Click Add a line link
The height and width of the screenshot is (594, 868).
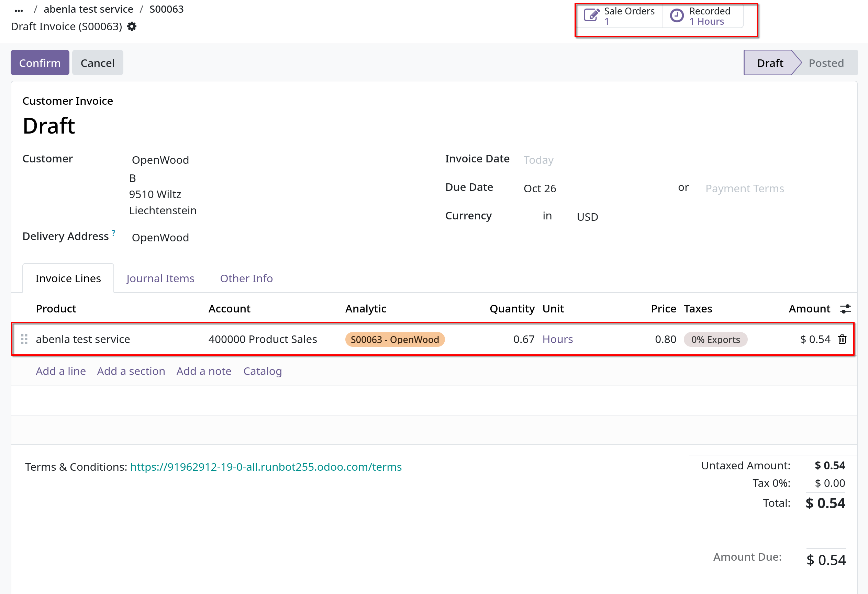point(61,371)
